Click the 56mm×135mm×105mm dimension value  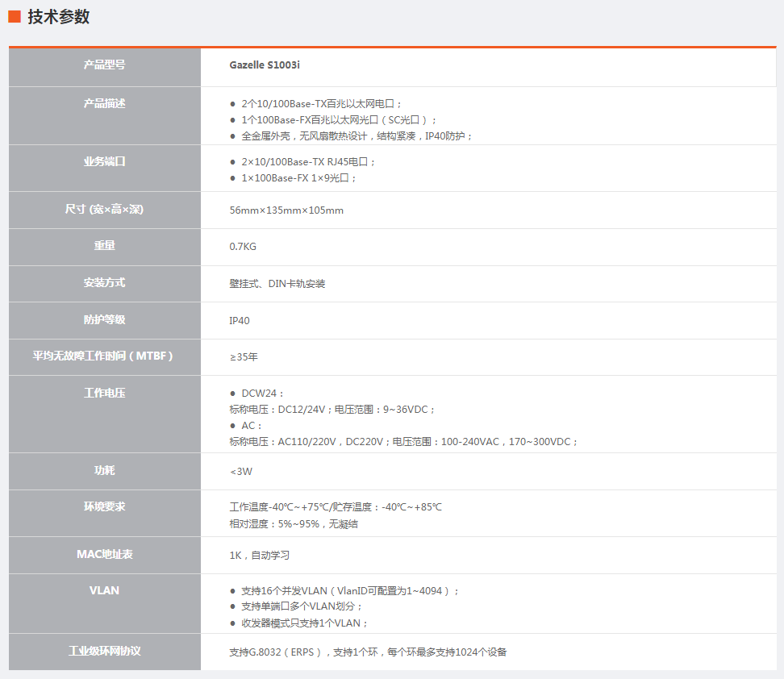[286, 210]
